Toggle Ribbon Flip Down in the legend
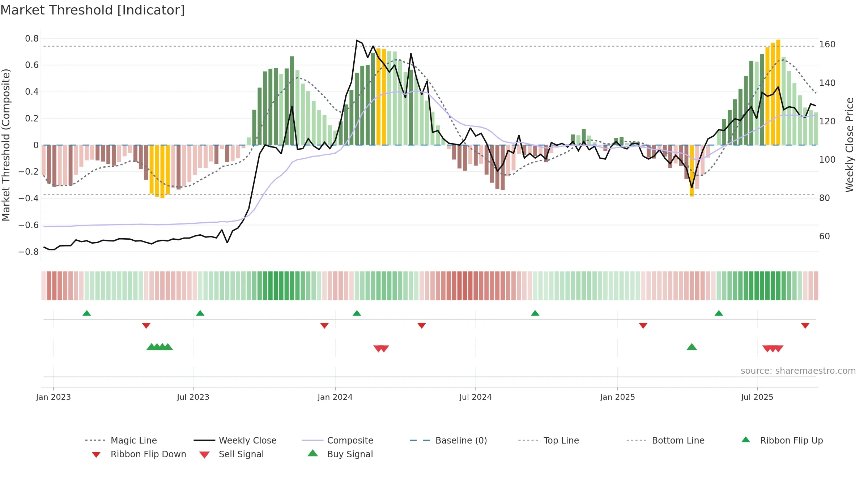868x488 pixels. tap(139, 454)
